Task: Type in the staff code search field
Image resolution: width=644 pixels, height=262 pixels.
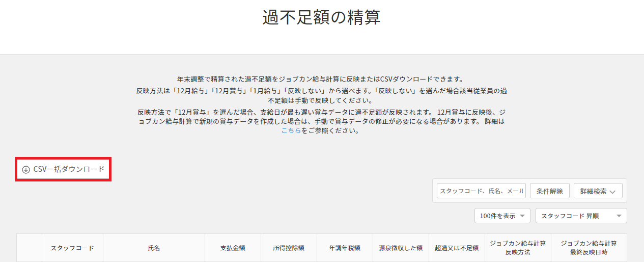Action: [481, 191]
